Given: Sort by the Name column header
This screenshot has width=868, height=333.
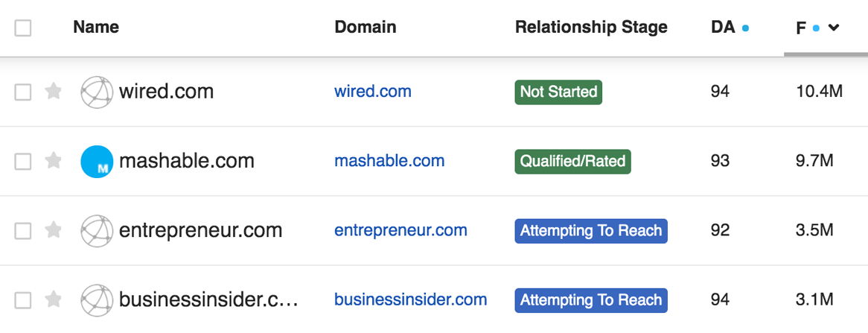Looking at the screenshot, I should pyautogui.click(x=96, y=28).
